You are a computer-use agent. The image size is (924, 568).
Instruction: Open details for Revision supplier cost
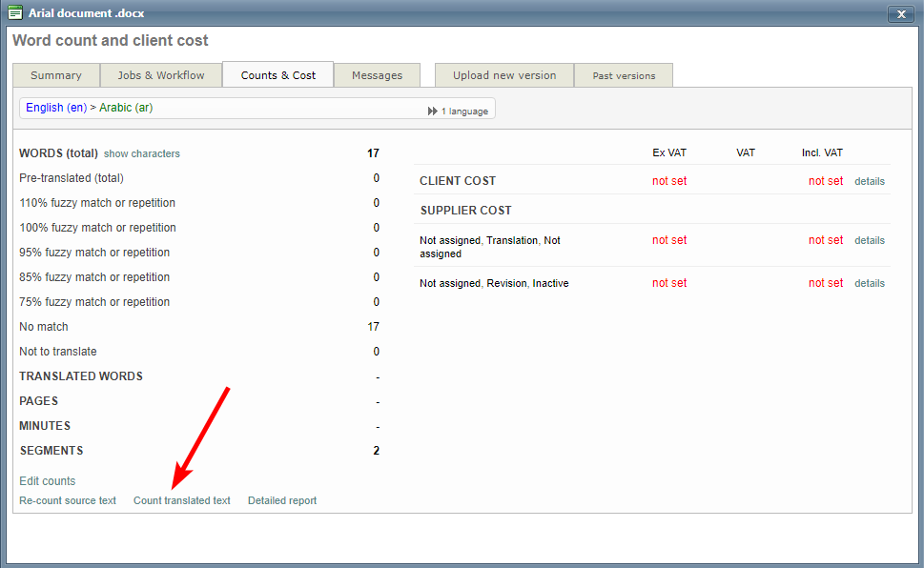pyautogui.click(x=869, y=283)
